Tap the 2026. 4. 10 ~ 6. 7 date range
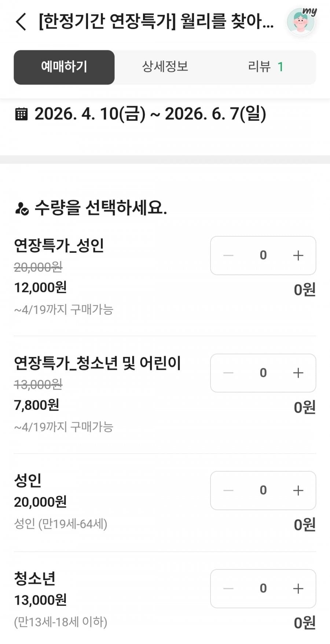This screenshot has height=644, width=330. (x=150, y=114)
